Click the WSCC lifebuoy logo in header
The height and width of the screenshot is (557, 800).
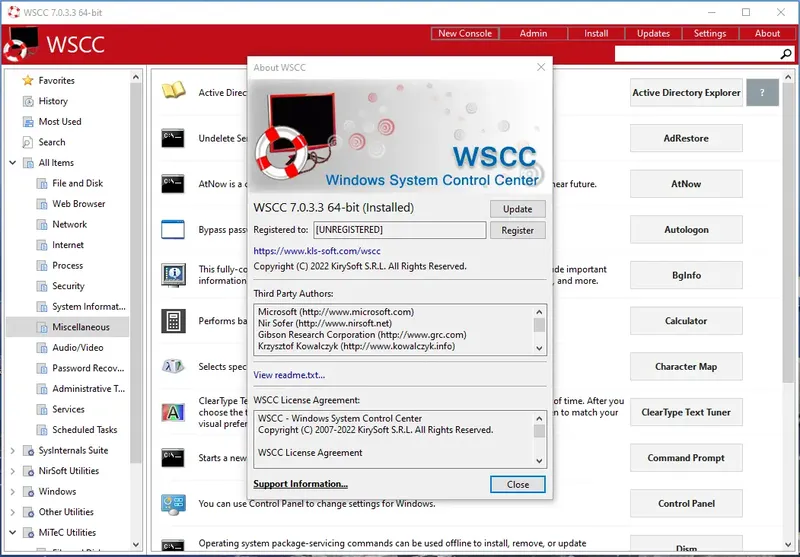tap(21, 44)
